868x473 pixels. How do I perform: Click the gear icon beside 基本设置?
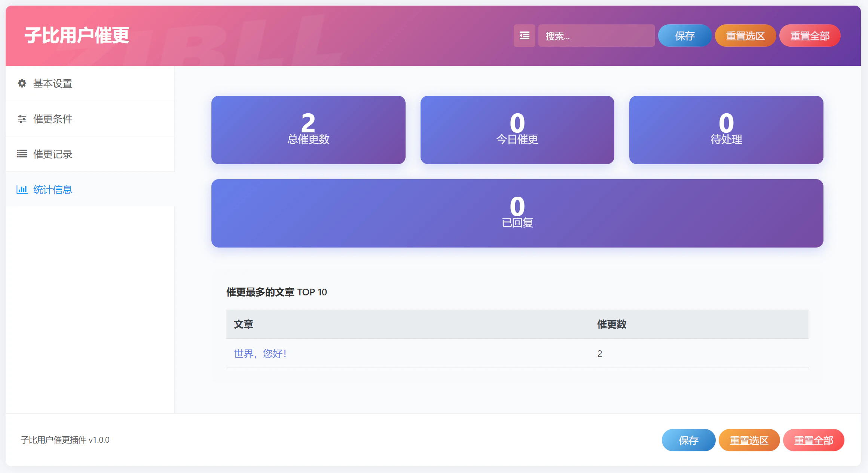tap(22, 83)
